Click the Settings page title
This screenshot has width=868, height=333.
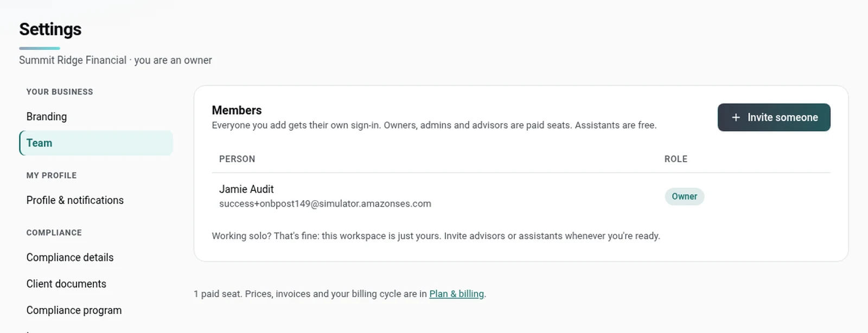point(50,29)
